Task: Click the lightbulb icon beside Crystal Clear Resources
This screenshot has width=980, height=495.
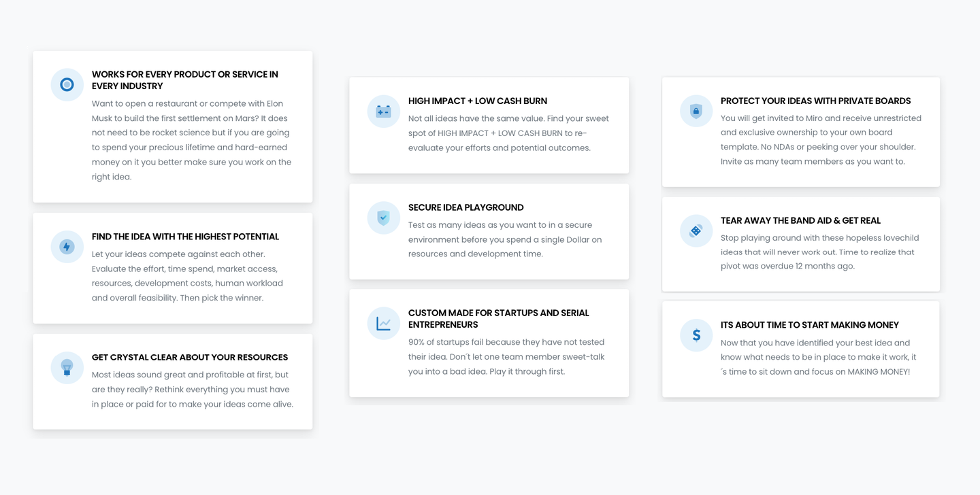Action: point(67,368)
